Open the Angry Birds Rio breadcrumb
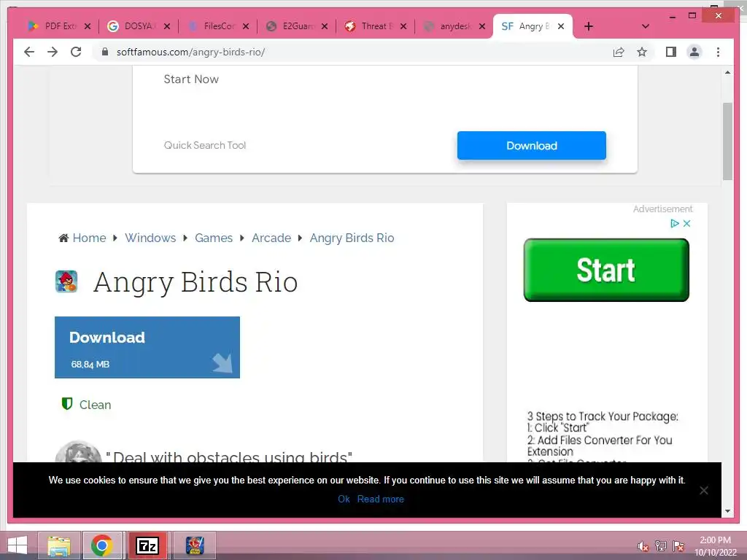Image resolution: width=747 pixels, height=560 pixels. click(x=352, y=238)
